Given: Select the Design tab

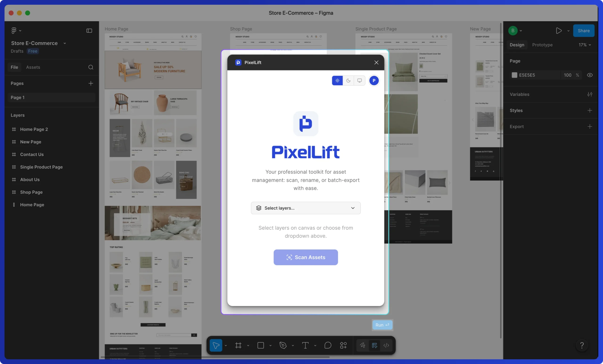Looking at the screenshot, I should (517, 45).
